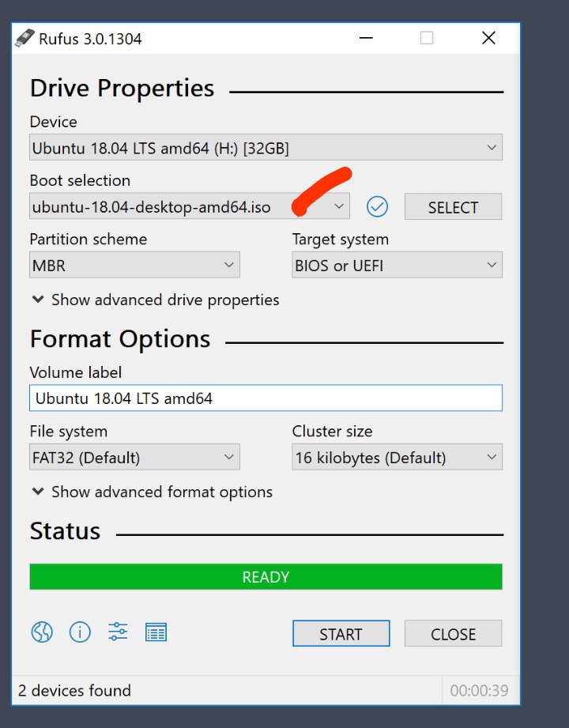Open the Device dropdown
Screen dimensions: 569x728
click(266, 148)
